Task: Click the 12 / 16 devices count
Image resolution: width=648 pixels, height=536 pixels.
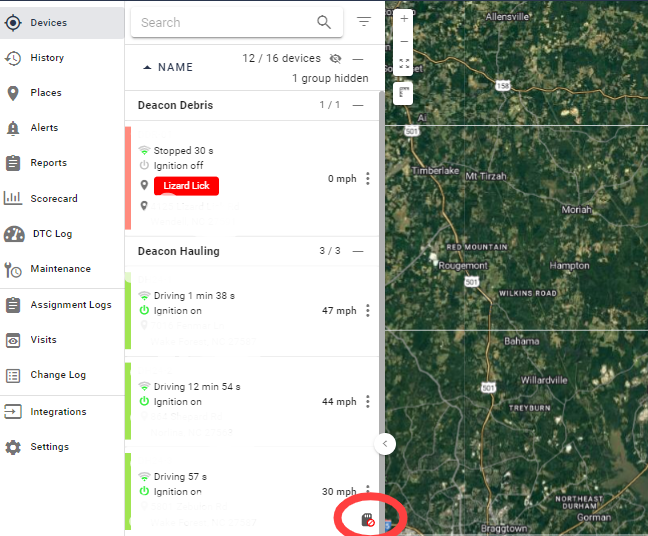Action: pos(281,58)
